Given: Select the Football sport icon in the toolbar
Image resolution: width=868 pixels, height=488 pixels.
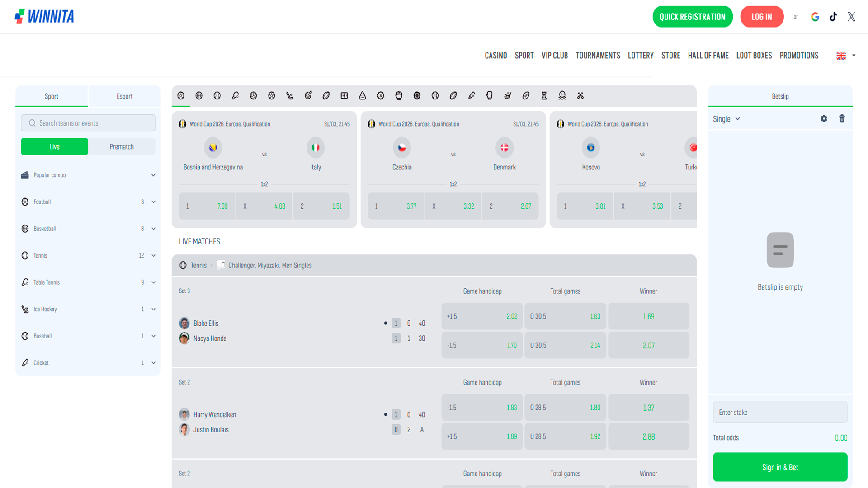Looking at the screenshot, I should (181, 96).
